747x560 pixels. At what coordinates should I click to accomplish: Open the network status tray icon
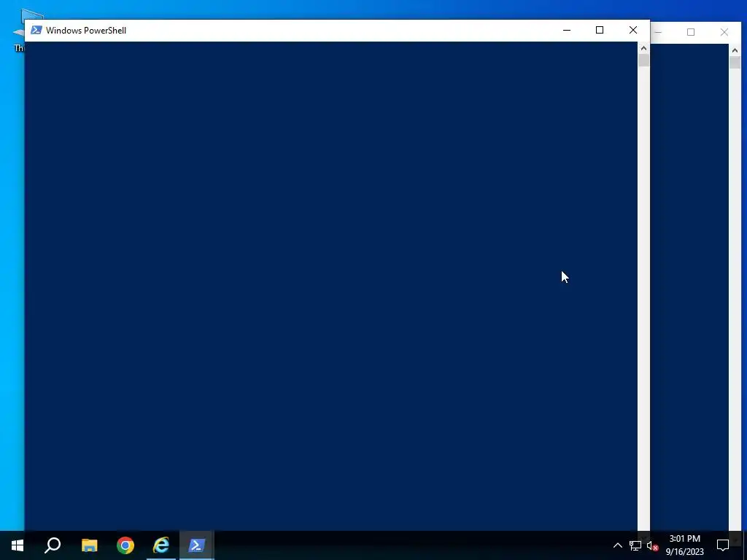pyautogui.click(x=635, y=545)
